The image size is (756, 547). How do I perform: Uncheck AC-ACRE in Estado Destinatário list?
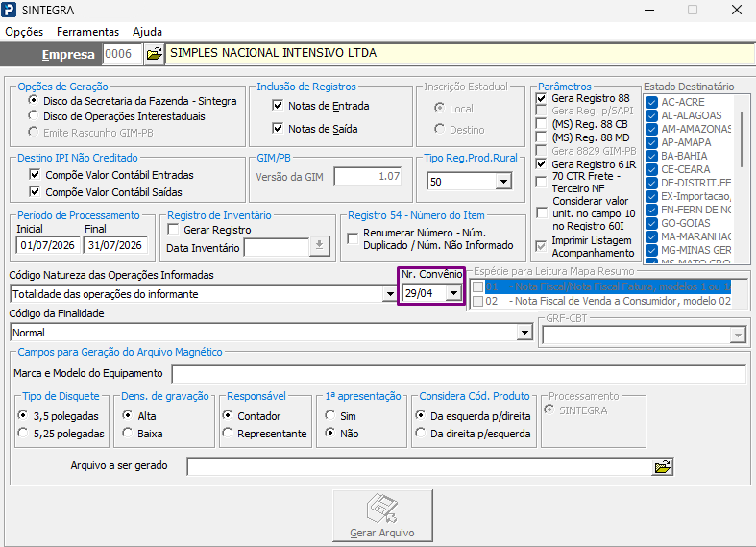(652, 102)
